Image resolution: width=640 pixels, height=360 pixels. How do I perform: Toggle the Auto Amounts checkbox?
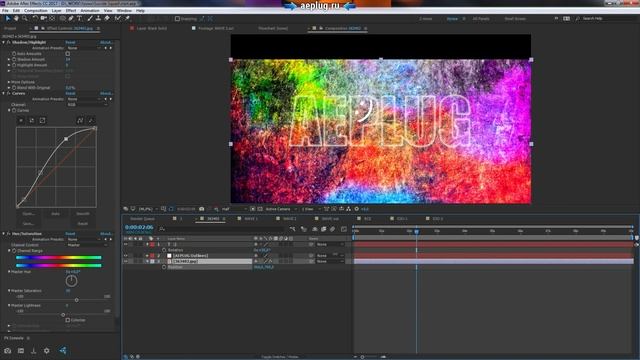point(68,53)
